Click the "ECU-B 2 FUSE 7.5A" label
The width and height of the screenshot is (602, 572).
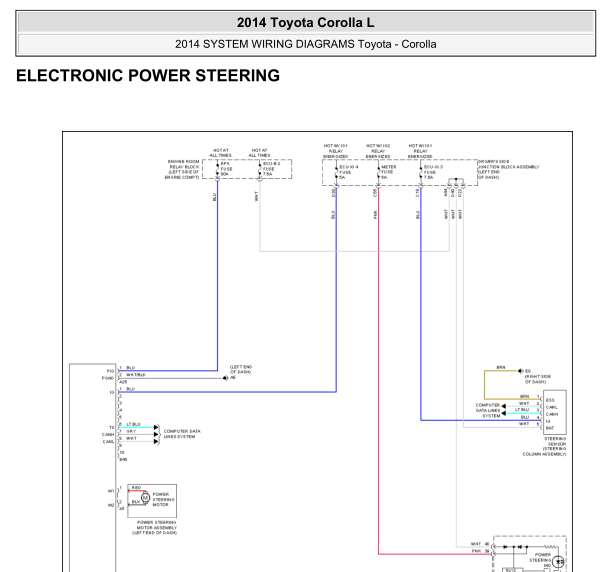(271, 169)
